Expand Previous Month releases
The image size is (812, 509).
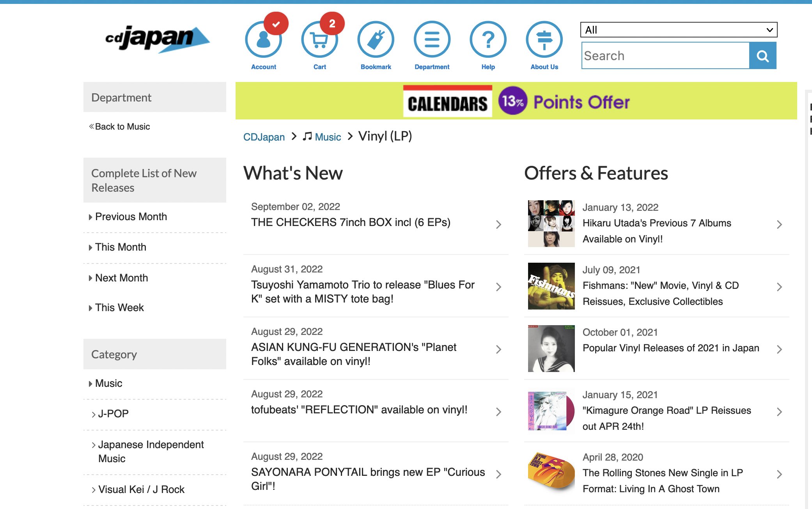131,217
